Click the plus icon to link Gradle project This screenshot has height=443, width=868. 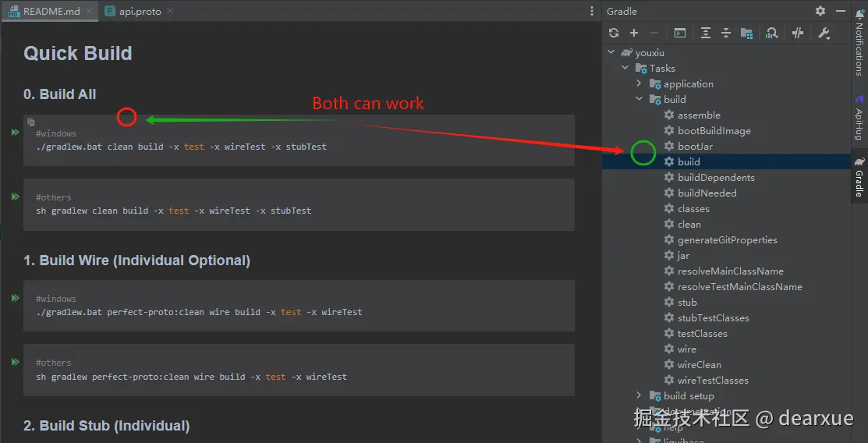634,34
